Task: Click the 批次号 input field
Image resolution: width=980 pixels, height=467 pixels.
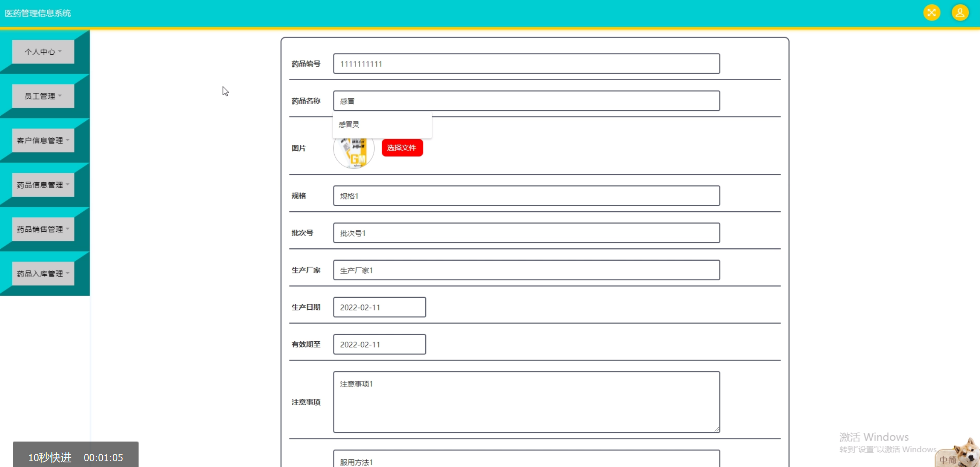Action: click(x=526, y=233)
